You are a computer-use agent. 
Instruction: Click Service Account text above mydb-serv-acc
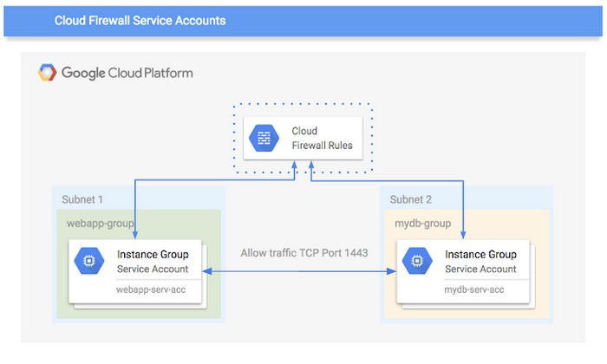click(480, 270)
